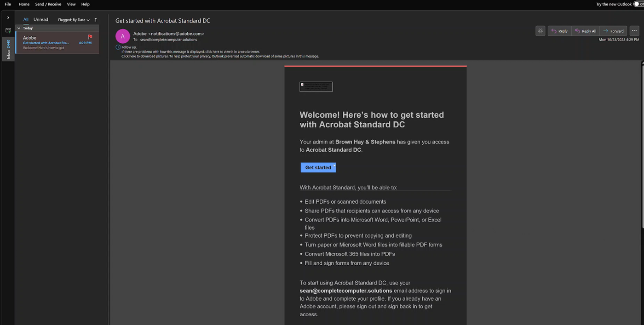Click the new mail envelope icon
Screen dimensions: 644x325
(8, 30)
